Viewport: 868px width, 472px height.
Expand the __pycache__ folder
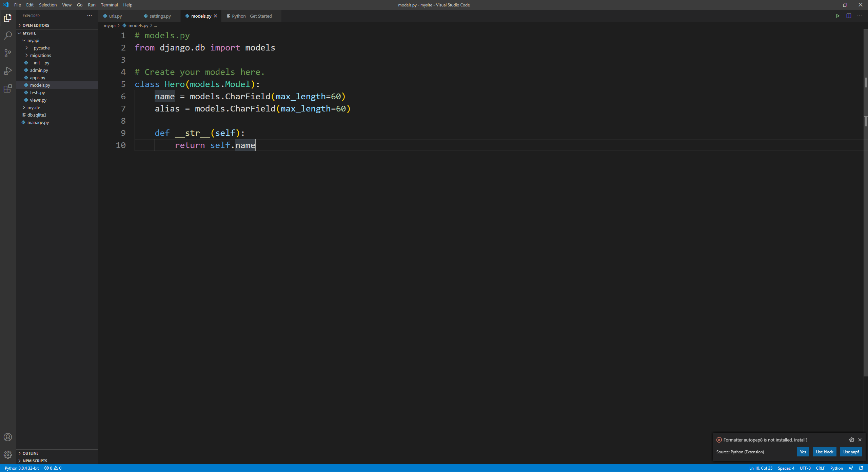(x=57, y=48)
